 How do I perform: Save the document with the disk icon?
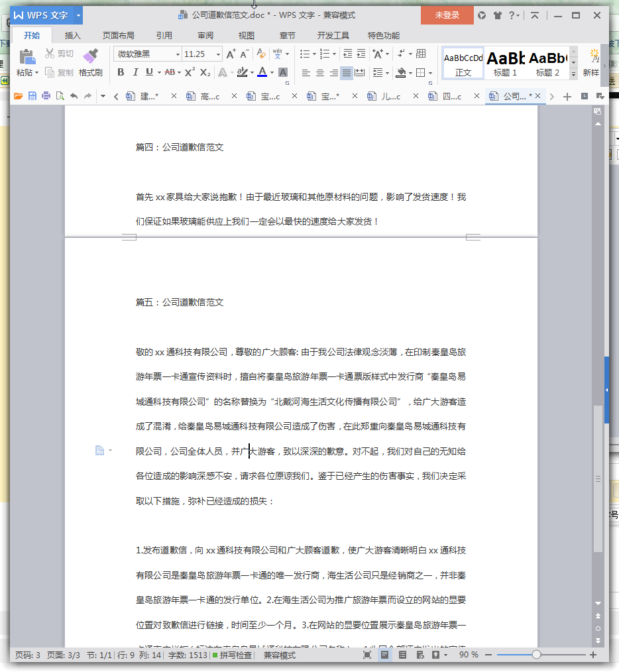click(x=32, y=96)
